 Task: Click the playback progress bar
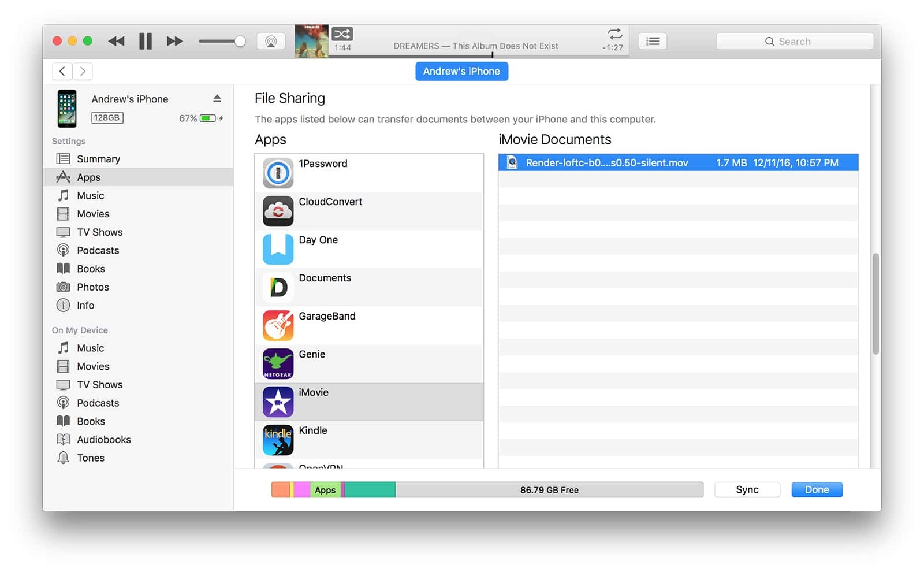pyautogui.click(x=479, y=56)
